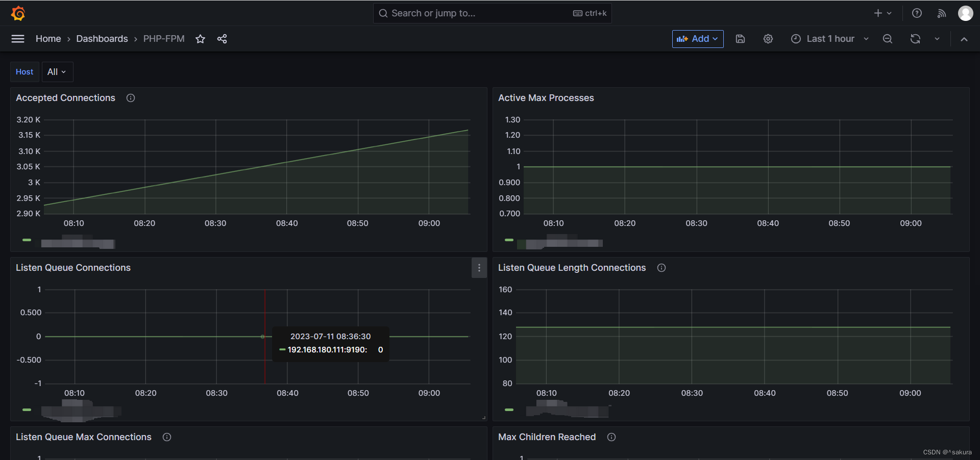Go to Dashboards breadcrumb
Image resolution: width=980 pixels, height=460 pixels.
(102, 39)
